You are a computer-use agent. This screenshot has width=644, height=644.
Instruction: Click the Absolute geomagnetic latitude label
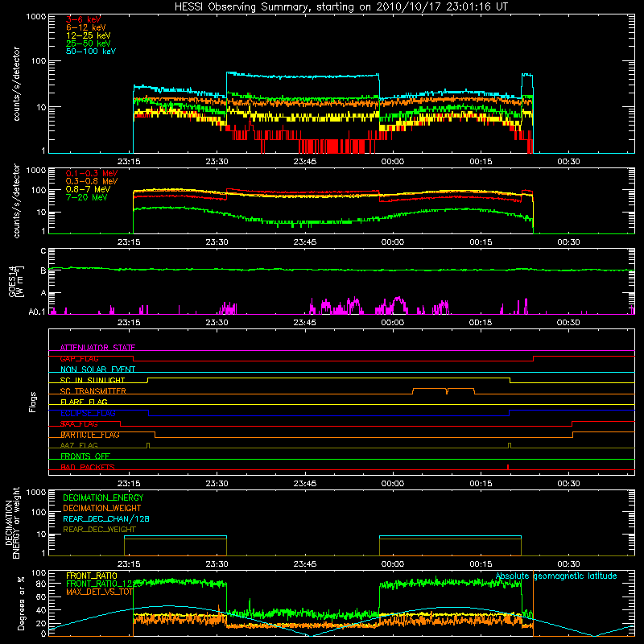[x=556, y=576]
